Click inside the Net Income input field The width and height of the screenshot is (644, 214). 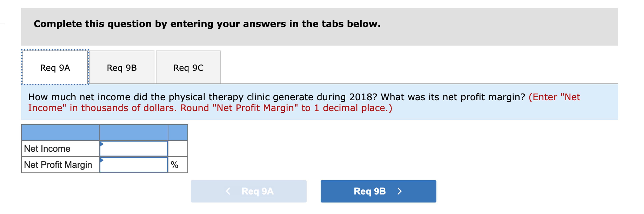(134, 149)
